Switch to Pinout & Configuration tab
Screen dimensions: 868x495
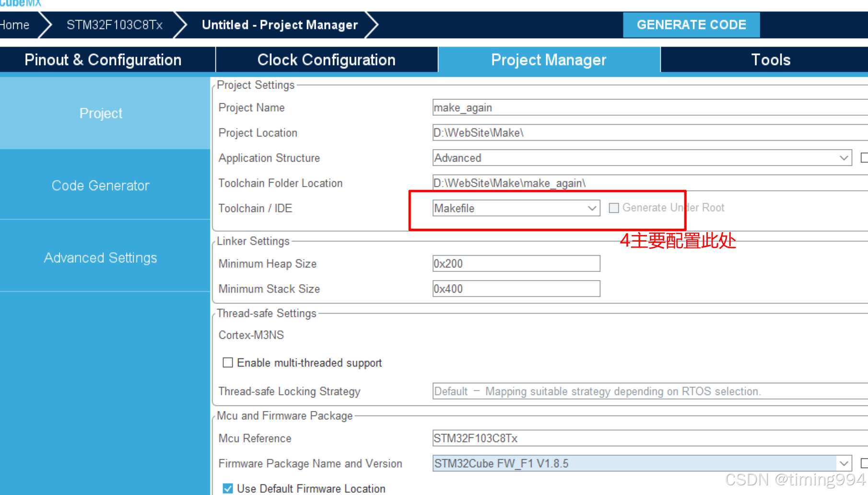point(103,60)
